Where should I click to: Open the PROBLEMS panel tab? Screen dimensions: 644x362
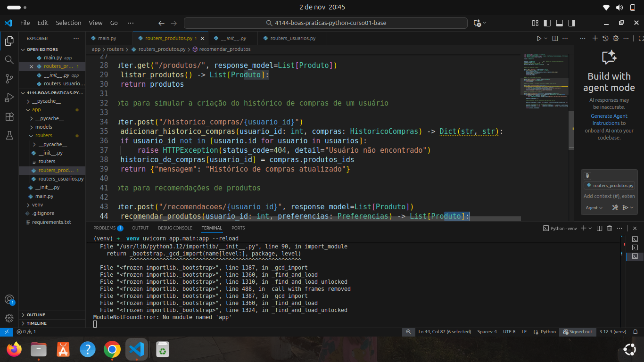(105, 228)
